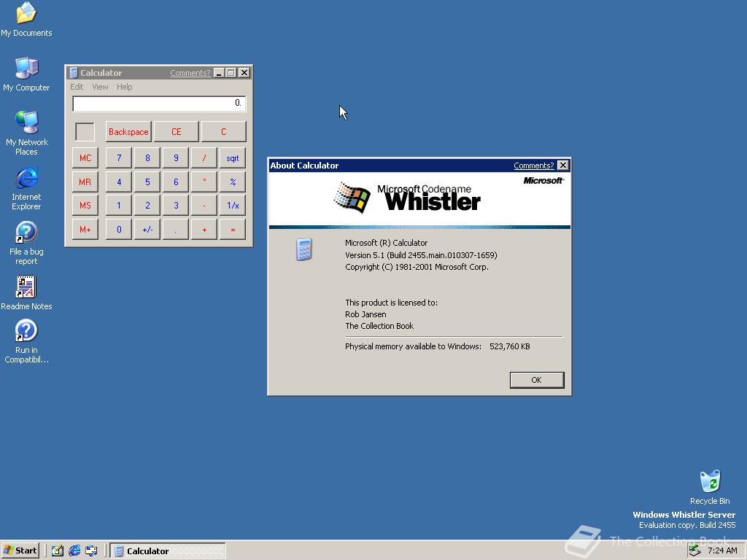747x560 pixels.
Task: Click the equals (=) button
Action: pyautogui.click(x=233, y=230)
